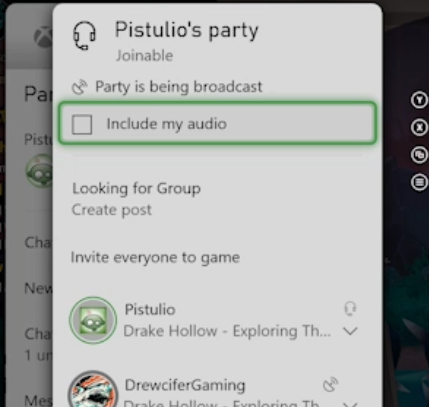This screenshot has width=429, height=407.
Task: Click the Xbox logo icon
Action: tap(44, 36)
